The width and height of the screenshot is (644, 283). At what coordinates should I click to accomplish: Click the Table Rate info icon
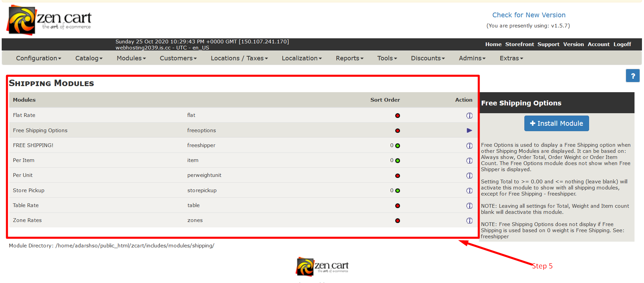469,206
